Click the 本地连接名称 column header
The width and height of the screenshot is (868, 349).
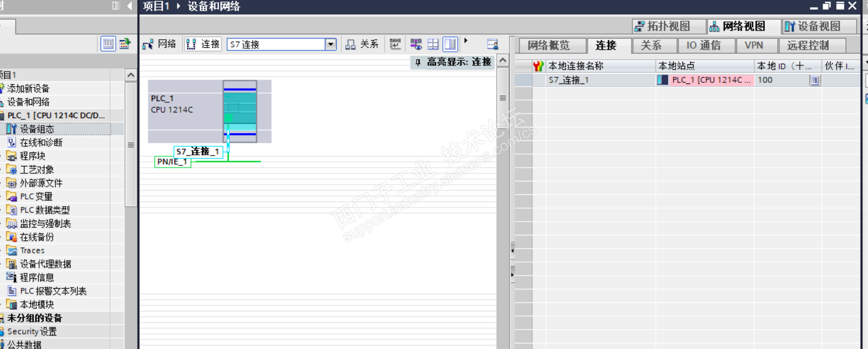pyautogui.click(x=600, y=66)
